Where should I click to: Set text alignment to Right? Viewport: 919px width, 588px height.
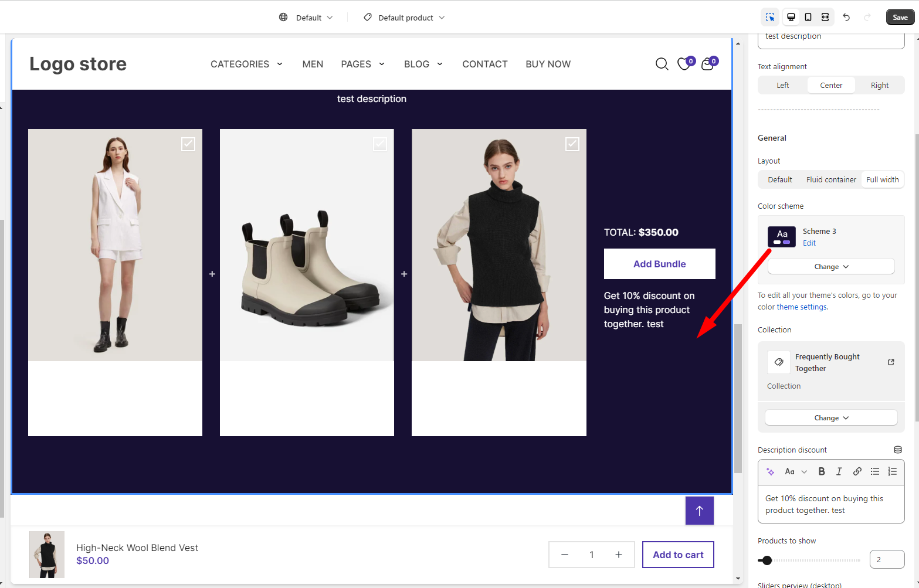[x=880, y=85]
